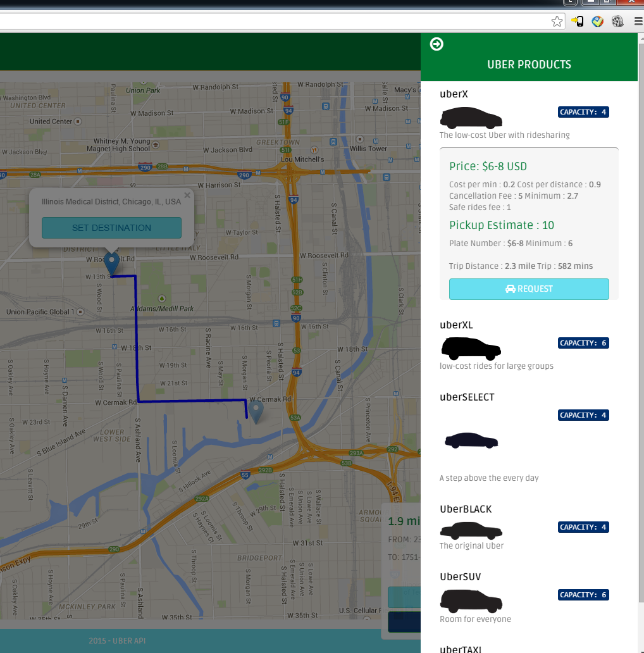Click the film reel extension icon
This screenshot has width=644, height=653.
click(x=617, y=22)
